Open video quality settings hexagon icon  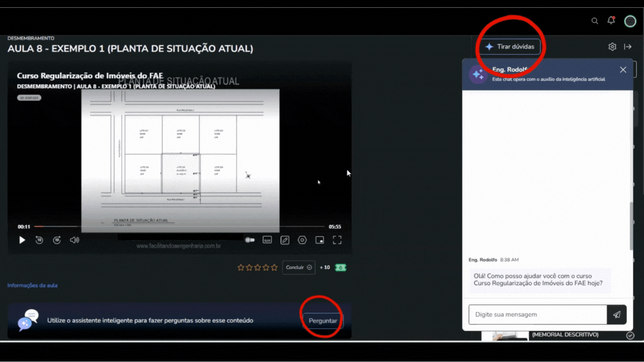point(302,240)
